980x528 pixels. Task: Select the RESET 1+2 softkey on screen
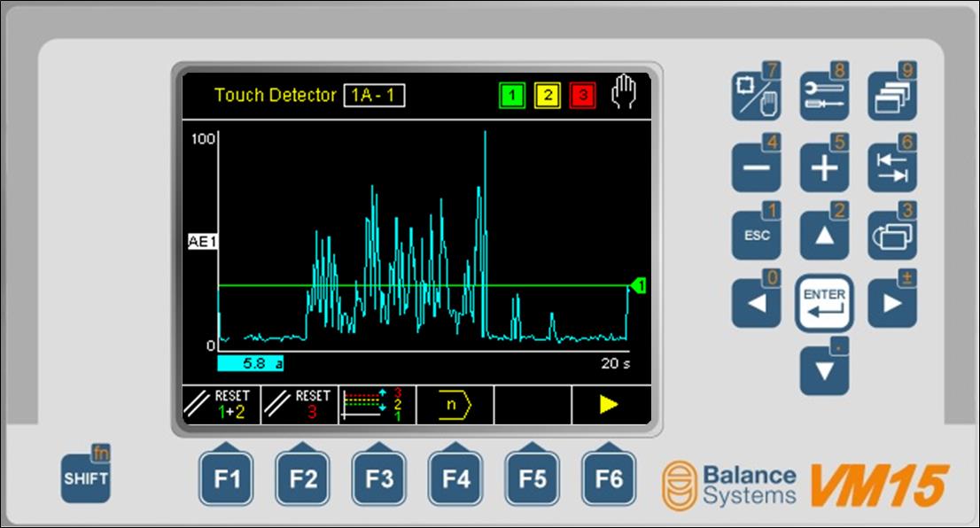[222, 405]
